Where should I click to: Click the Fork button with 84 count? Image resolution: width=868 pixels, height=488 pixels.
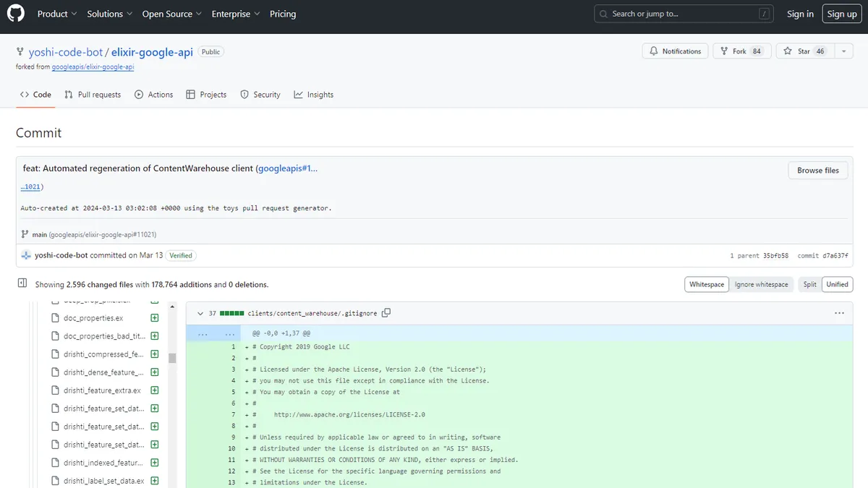tap(741, 51)
